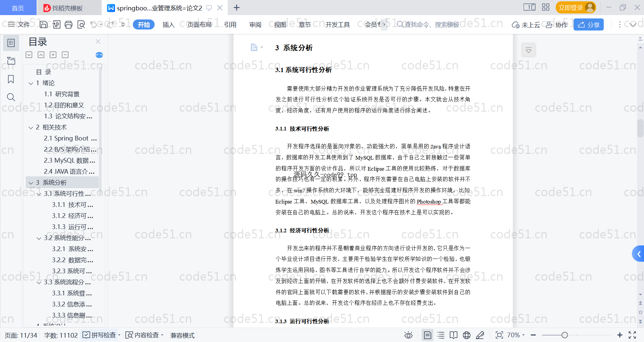644x342 pixels.
Task: Click the Redo arrow
Action: pos(111,24)
